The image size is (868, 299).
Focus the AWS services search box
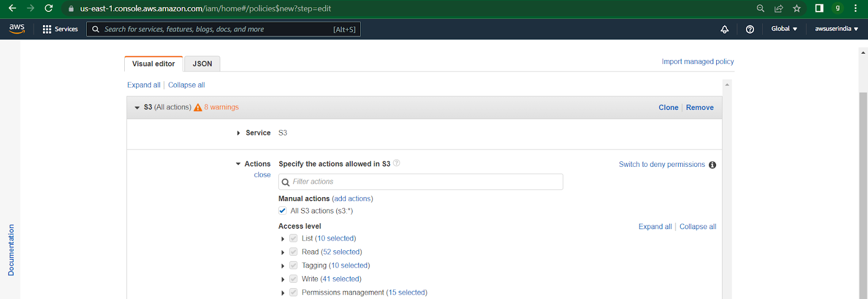click(224, 29)
